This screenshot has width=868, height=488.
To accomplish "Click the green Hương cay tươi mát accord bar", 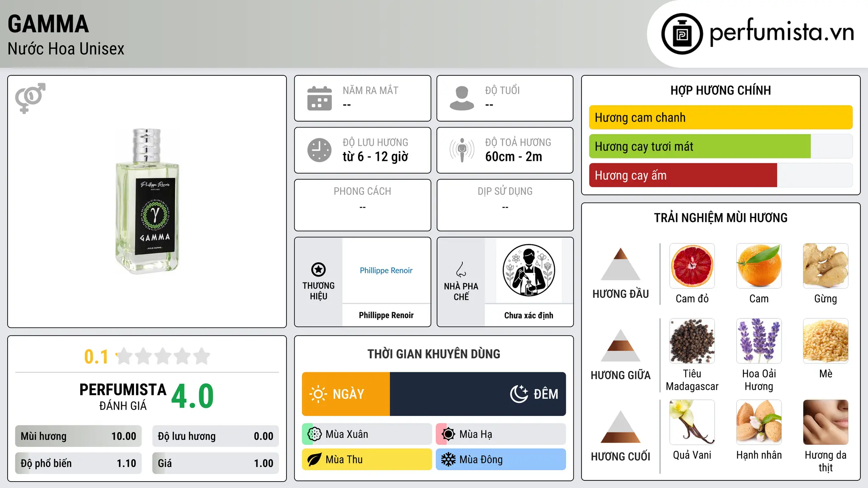I will click(x=700, y=147).
